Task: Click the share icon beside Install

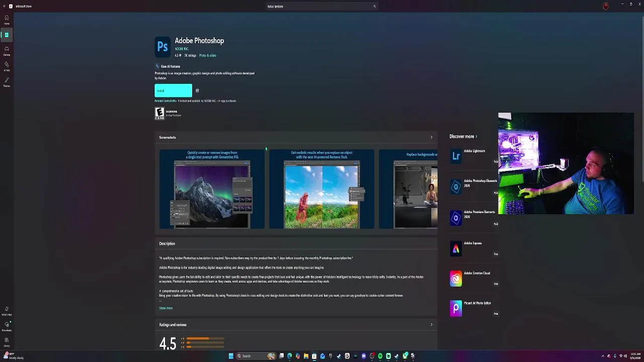Action: pos(197,90)
